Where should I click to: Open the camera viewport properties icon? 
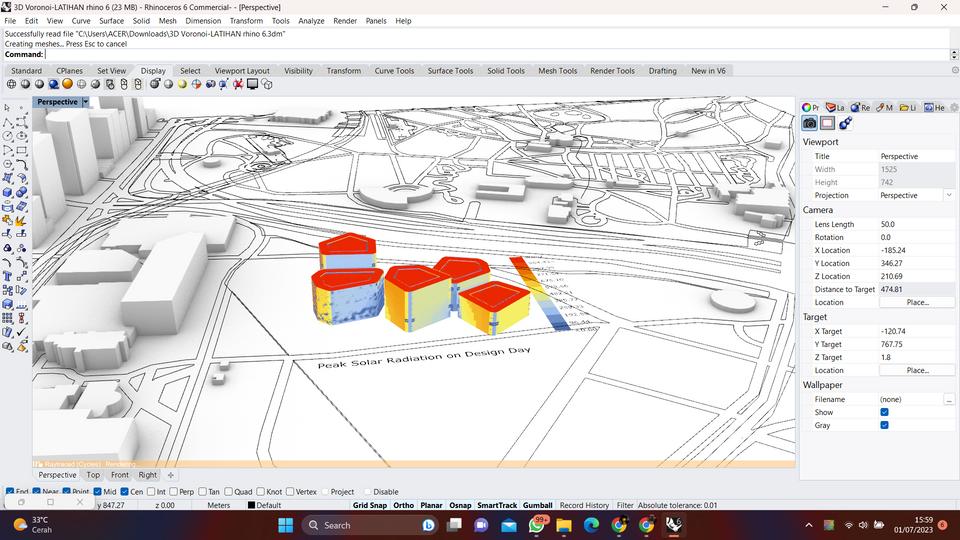pos(810,123)
